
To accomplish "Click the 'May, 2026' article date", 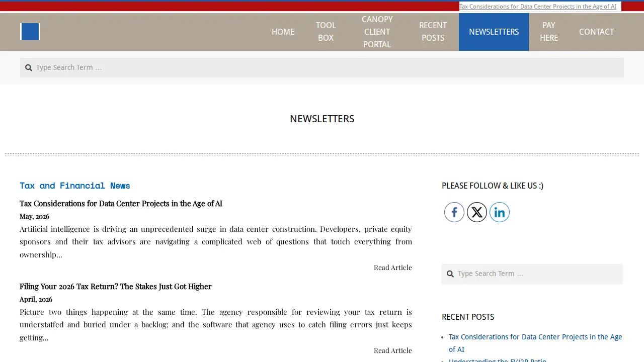I will click(34, 217).
